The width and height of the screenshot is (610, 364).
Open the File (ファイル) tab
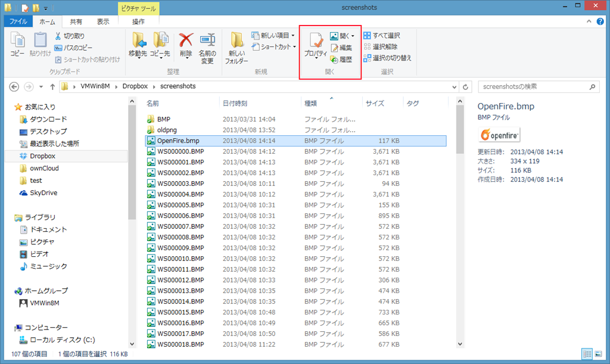point(18,21)
